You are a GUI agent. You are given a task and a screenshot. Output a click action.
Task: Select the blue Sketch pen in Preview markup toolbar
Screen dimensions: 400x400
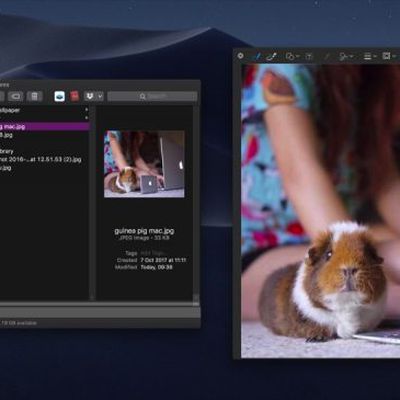coord(257,56)
